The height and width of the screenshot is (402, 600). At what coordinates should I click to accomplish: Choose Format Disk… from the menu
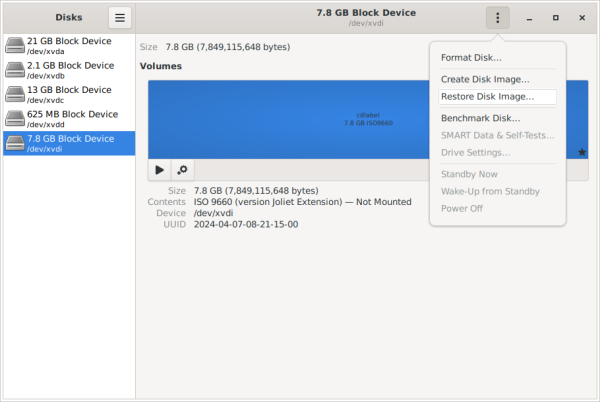point(471,58)
